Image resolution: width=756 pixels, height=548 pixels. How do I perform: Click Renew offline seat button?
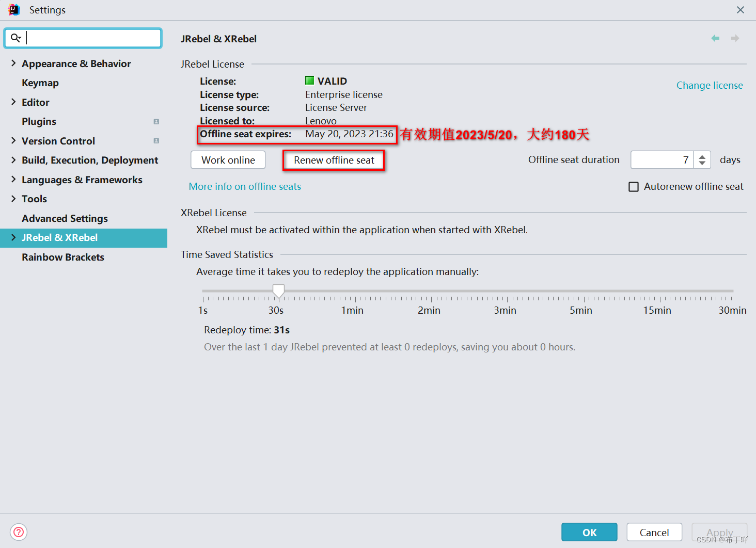[334, 160]
